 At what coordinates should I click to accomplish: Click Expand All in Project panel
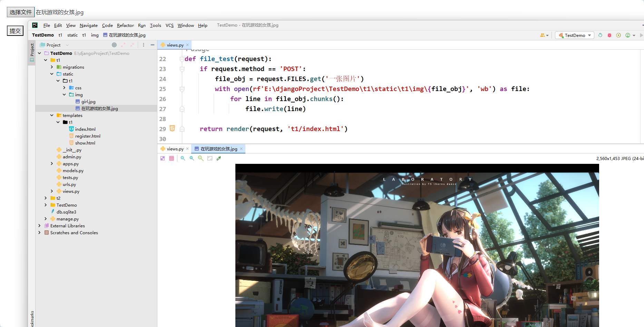pos(123,45)
